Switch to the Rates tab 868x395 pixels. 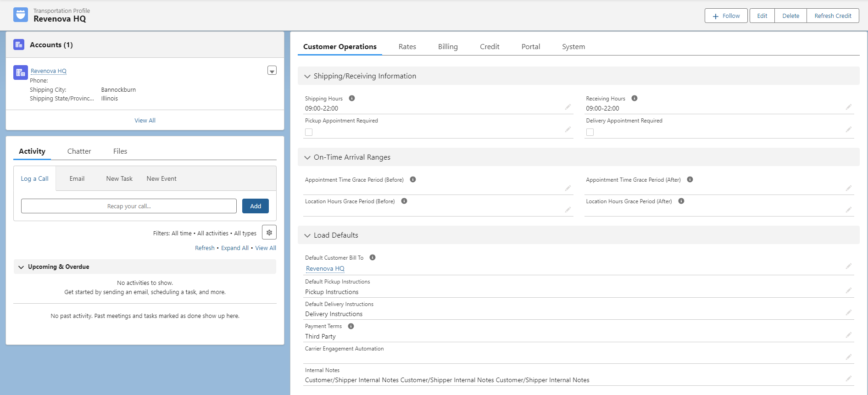coord(407,47)
